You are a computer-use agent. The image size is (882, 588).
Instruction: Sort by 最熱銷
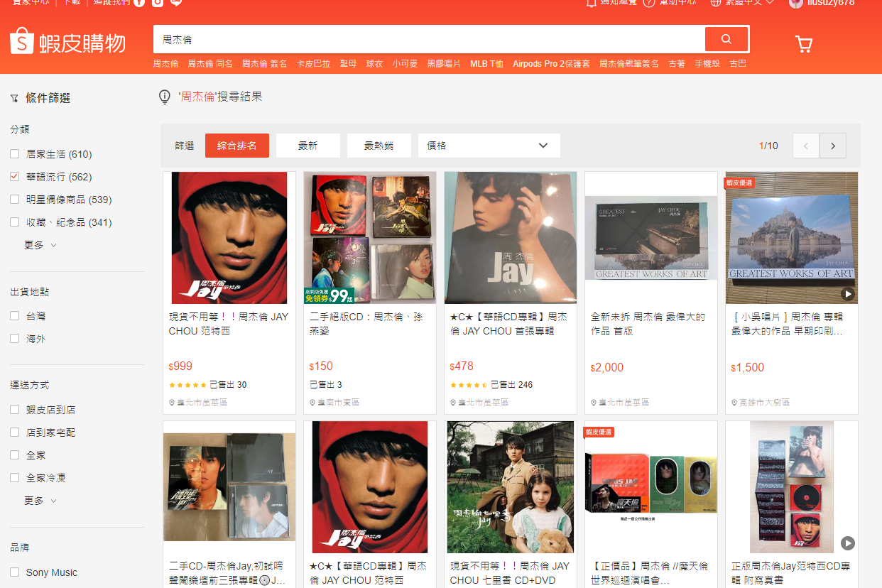tap(379, 146)
